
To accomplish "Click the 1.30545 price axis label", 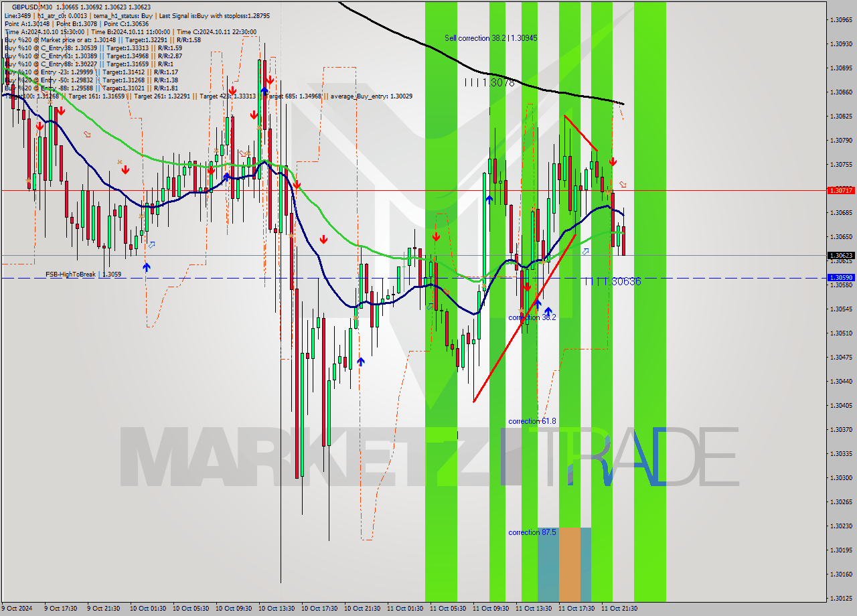I will [840, 309].
